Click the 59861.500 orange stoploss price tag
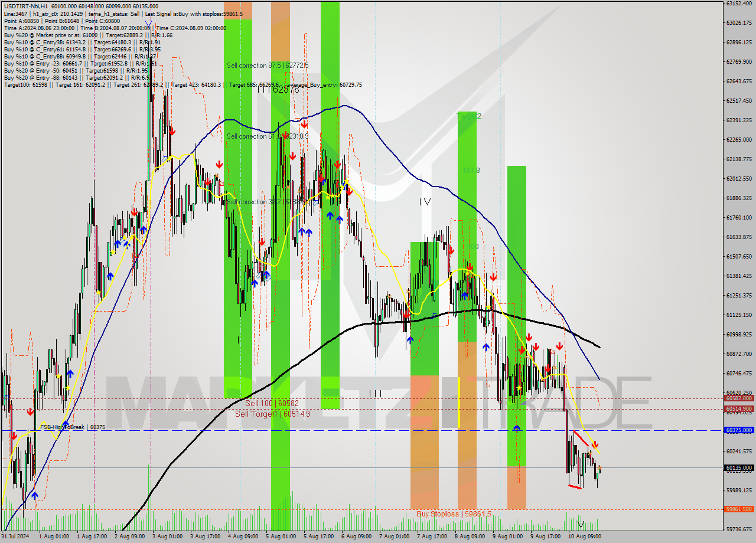This screenshot has width=756, height=543. pos(739,509)
